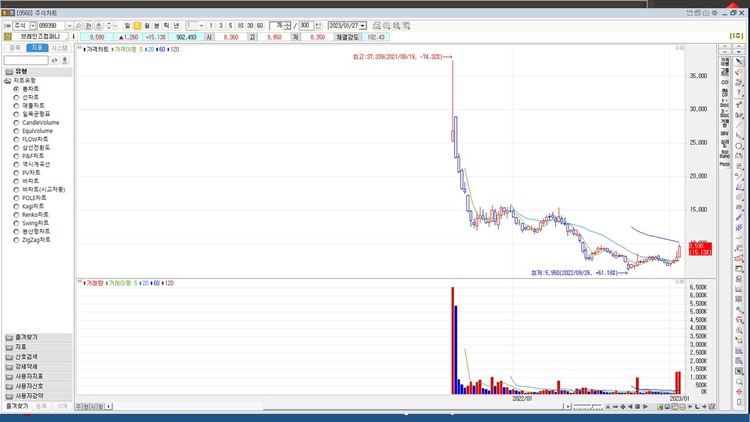The width and height of the screenshot is (750, 422).
Task: Switch chart period to 분 (minute)
Action: pyautogui.click(x=156, y=26)
